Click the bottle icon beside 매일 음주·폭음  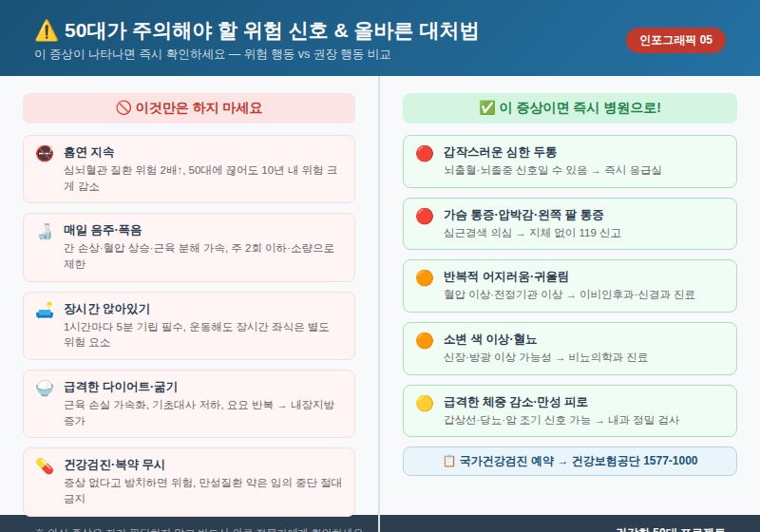click(x=45, y=231)
